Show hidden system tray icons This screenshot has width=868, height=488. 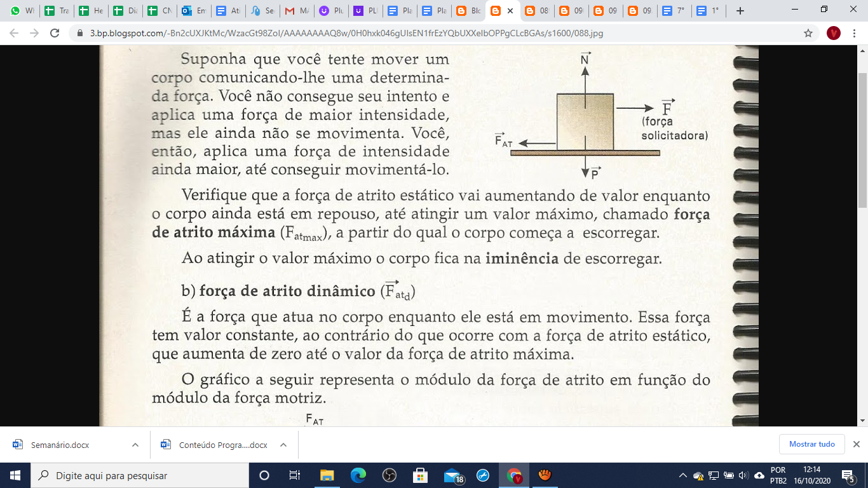click(683, 475)
